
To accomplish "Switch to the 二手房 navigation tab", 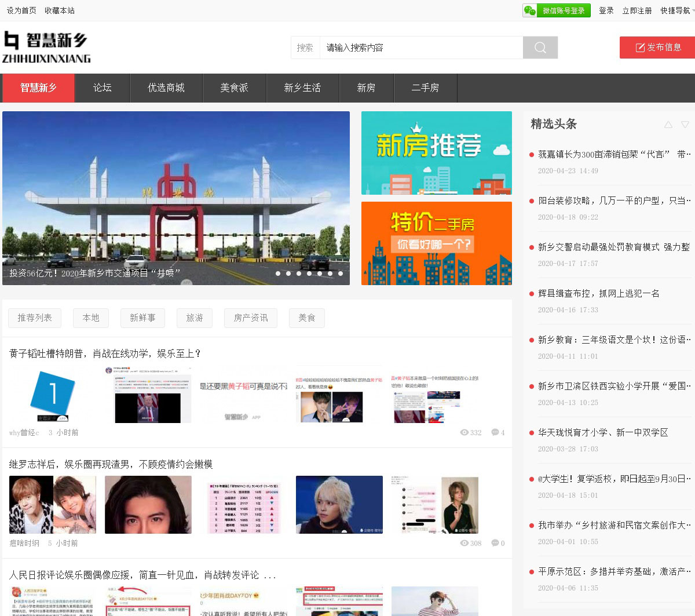I will click(x=425, y=88).
